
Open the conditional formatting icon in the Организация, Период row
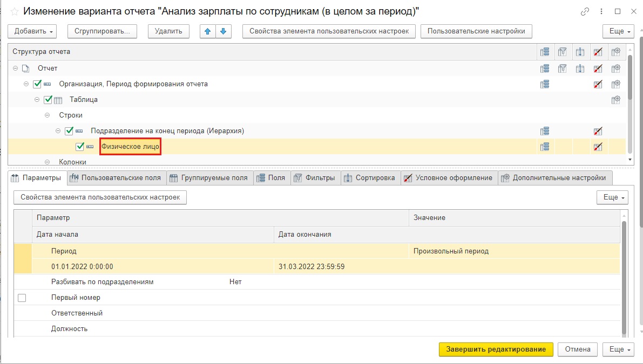(x=598, y=84)
